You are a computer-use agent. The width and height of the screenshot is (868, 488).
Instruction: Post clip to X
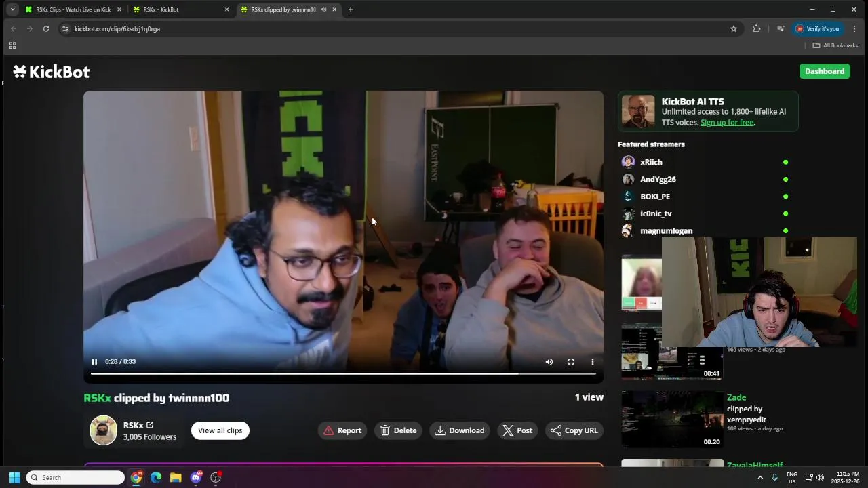point(517,430)
